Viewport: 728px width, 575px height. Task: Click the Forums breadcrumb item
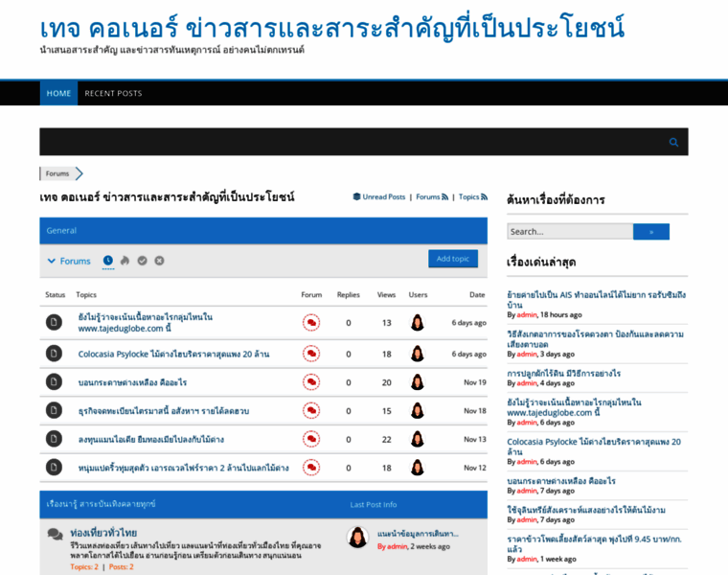pos(57,173)
